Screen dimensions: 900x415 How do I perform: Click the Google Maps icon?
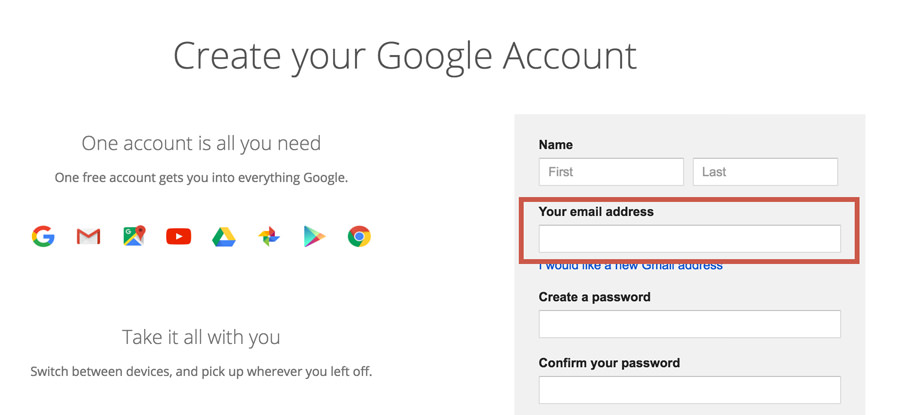point(134,236)
